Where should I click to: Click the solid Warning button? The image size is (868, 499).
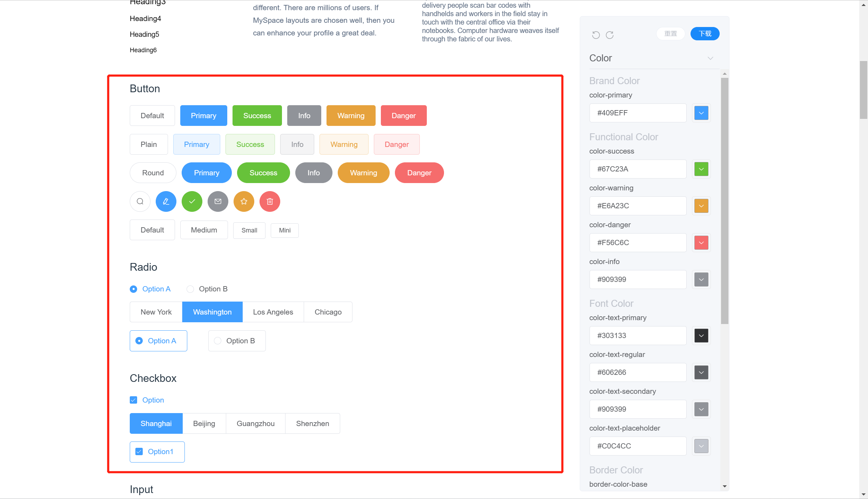pyautogui.click(x=351, y=116)
